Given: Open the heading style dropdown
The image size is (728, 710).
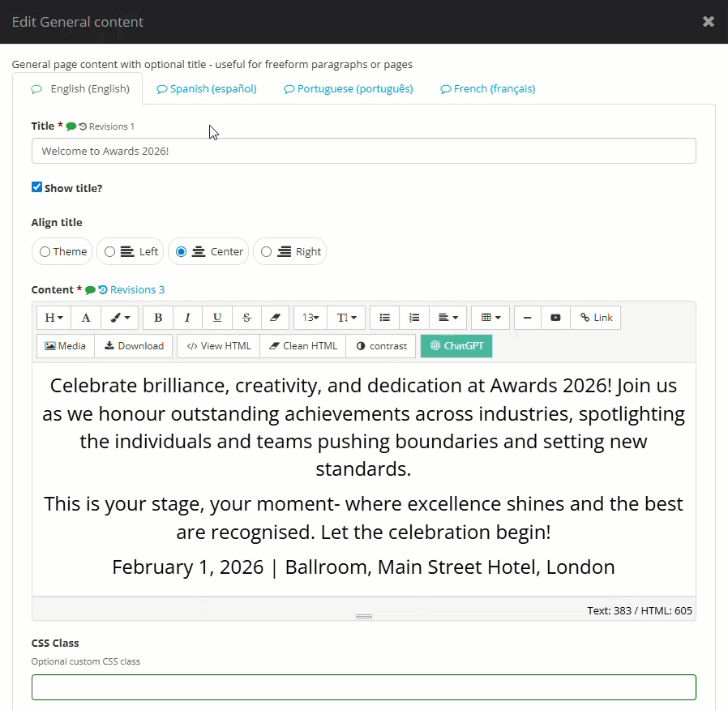Looking at the screenshot, I should click(x=53, y=317).
